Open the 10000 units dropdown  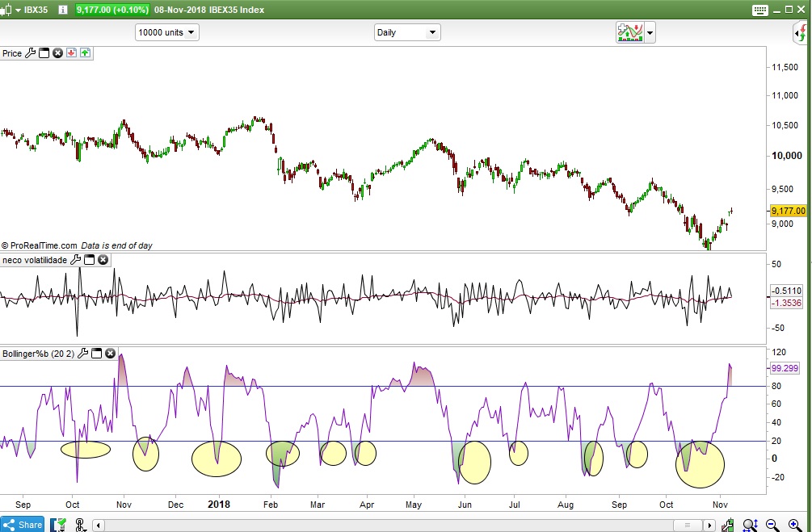[x=166, y=32]
